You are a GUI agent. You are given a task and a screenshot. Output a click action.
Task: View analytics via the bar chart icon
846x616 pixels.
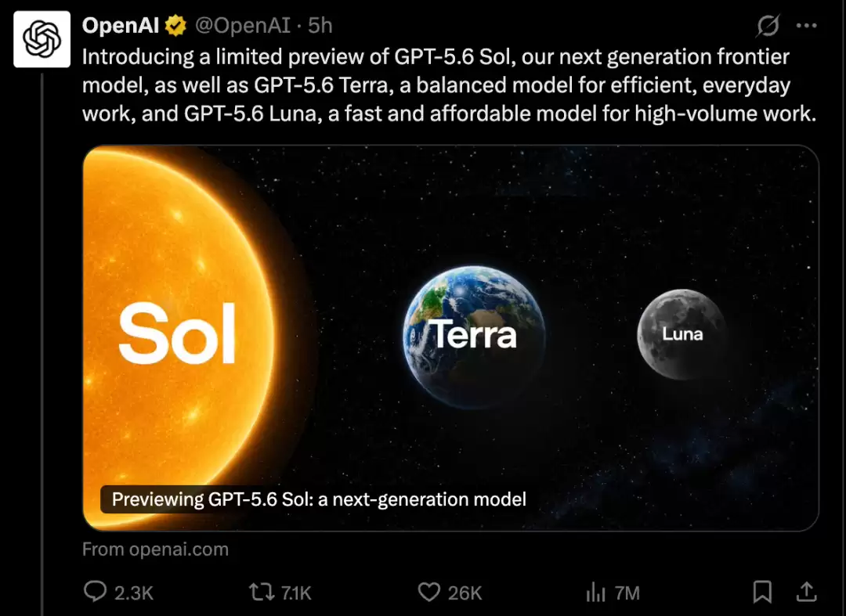point(595,593)
